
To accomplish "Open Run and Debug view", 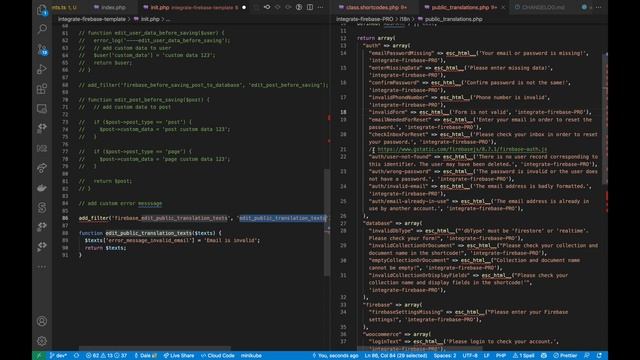I will click(x=42, y=69).
